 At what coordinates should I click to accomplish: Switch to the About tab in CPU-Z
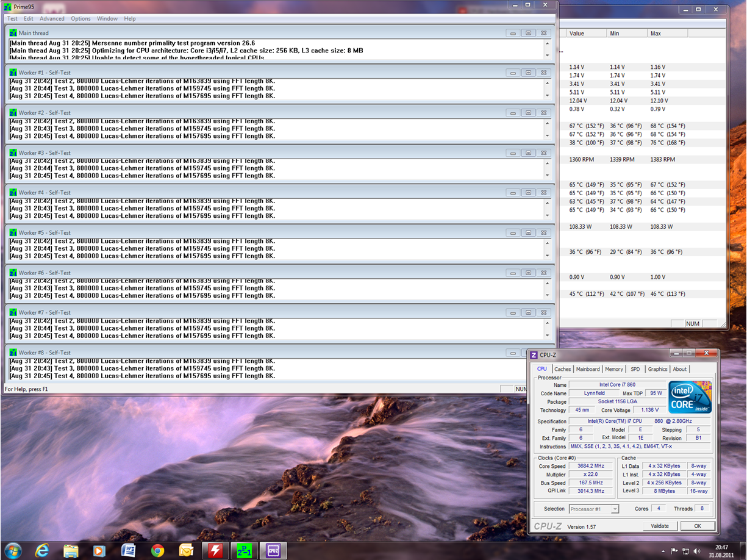click(680, 369)
